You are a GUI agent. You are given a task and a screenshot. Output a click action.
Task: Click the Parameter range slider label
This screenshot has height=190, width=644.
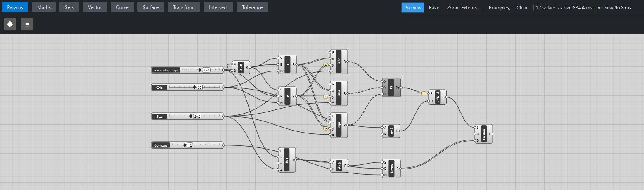tap(166, 70)
